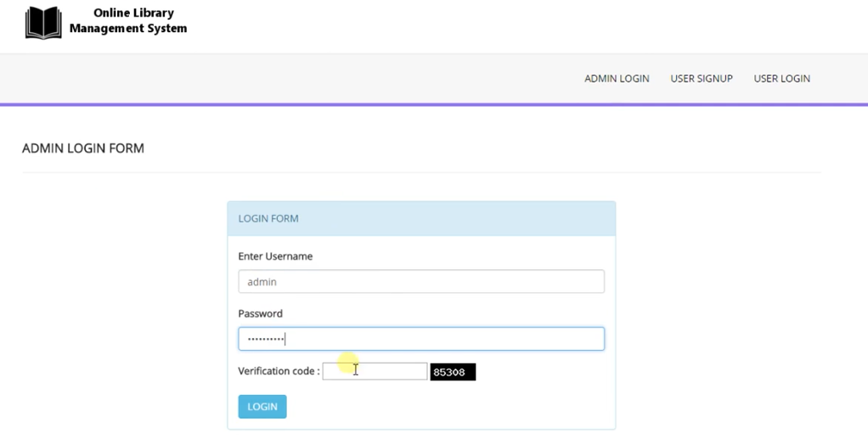Click the Enter Username label
The height and width of the screenshot is (445, 868).
click(x=275, y=256)
